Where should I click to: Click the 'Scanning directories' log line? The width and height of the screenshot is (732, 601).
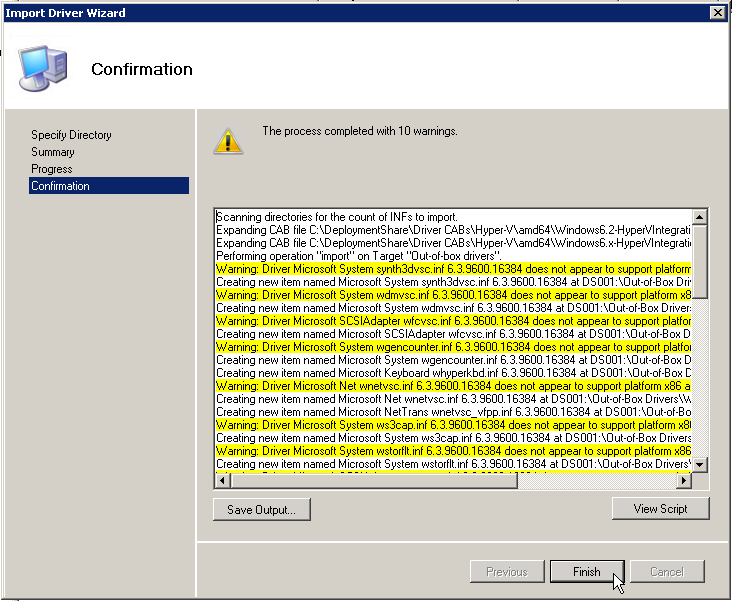tap(337, 217)
